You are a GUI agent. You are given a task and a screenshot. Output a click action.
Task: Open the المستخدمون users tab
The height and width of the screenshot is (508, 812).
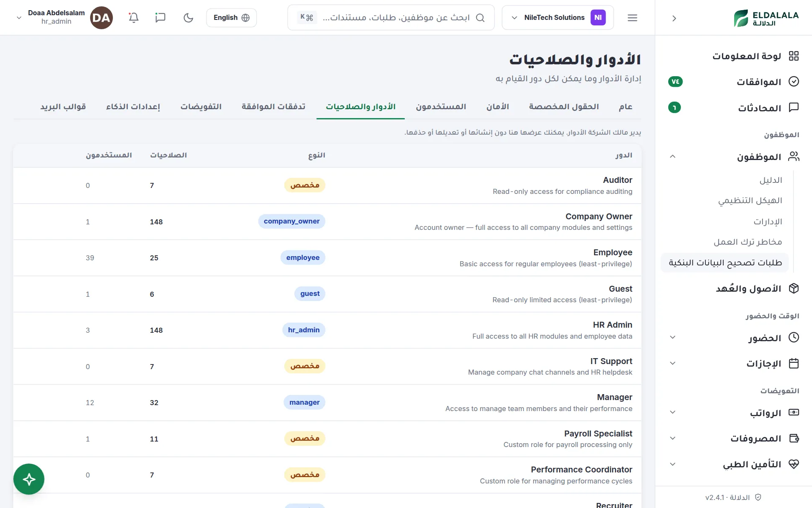441,107
